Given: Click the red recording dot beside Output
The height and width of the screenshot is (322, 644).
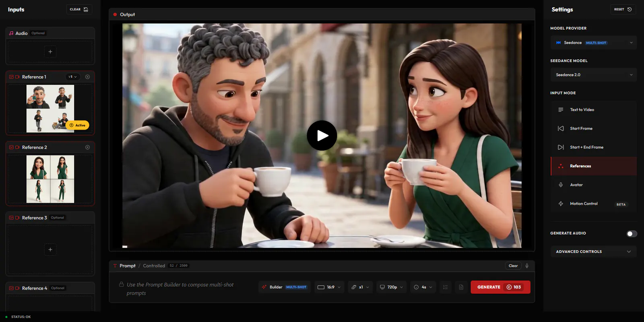Looking at the screenshot, I should tap(115, 14).
